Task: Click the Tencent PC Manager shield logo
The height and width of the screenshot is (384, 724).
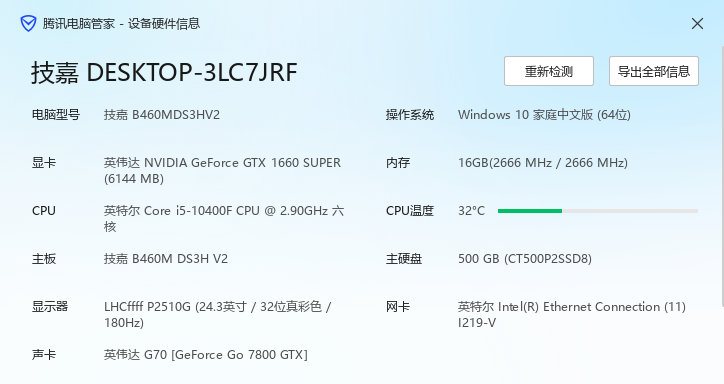Action: tap(28, 24)
